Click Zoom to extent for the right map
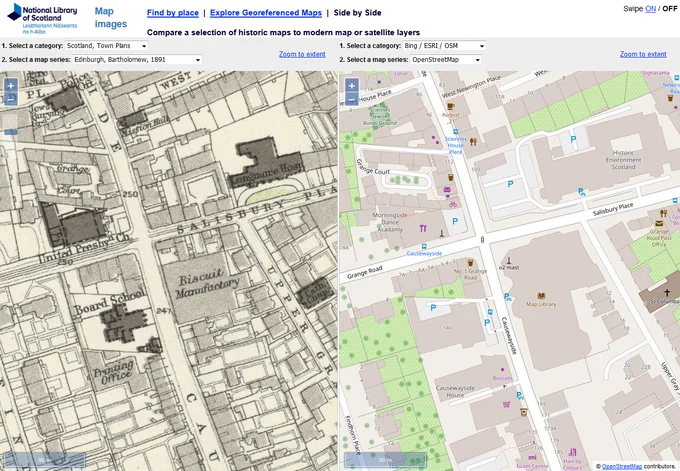This screenshot has height=471, width=680. [643, 54]
